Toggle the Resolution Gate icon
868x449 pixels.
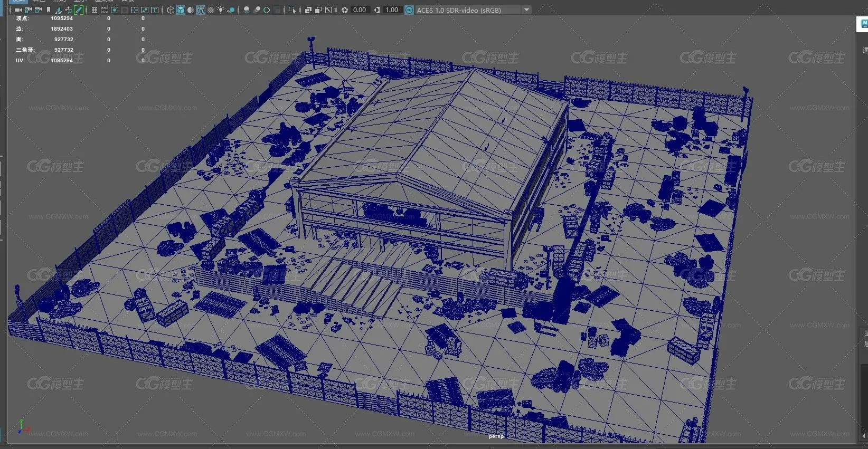click(x=115, y=10)
